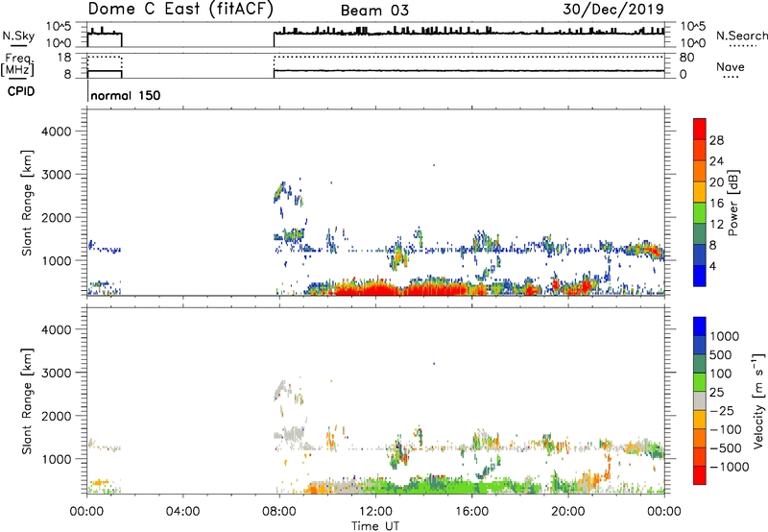Click the 'Time UT' axis label
Viewport: 768px width, 532px height.
pyautogui.click(x=375, y=526)
